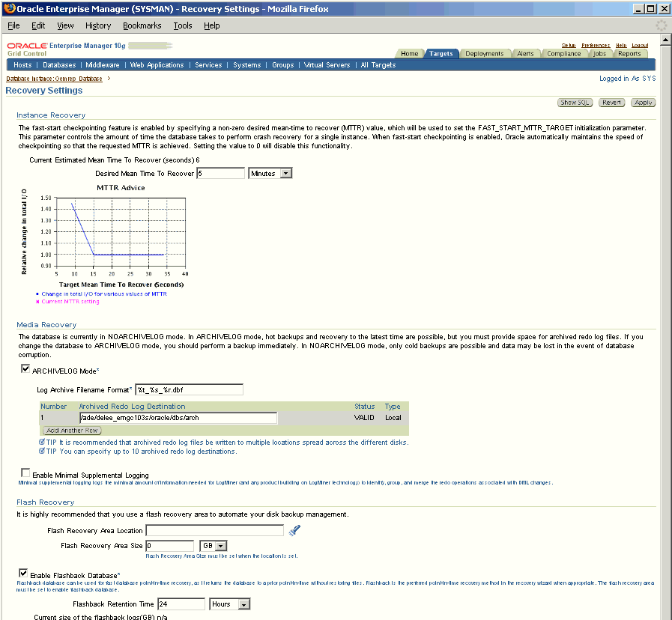
Task: Click the Show SQL button
Action: coord(575,103)
